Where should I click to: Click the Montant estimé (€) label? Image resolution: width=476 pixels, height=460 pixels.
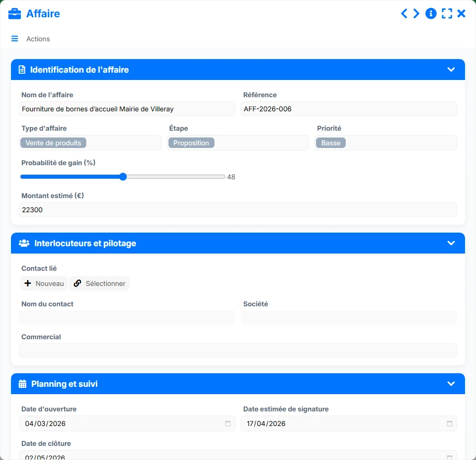click(52, 195)
